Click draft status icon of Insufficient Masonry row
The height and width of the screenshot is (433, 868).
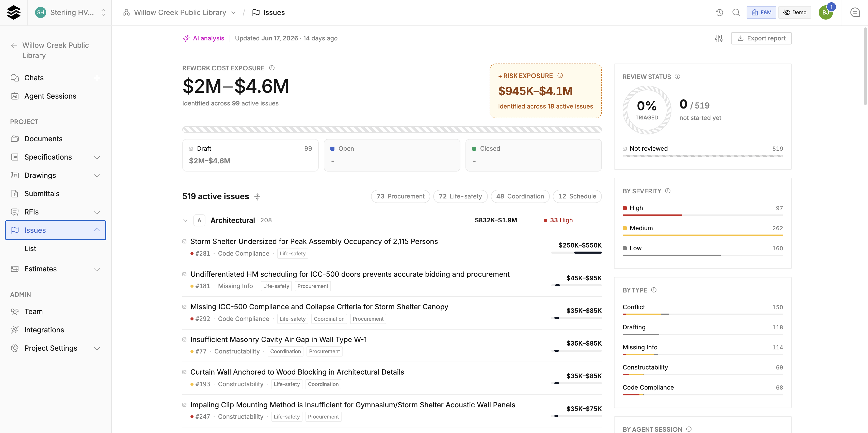point(184,339)
